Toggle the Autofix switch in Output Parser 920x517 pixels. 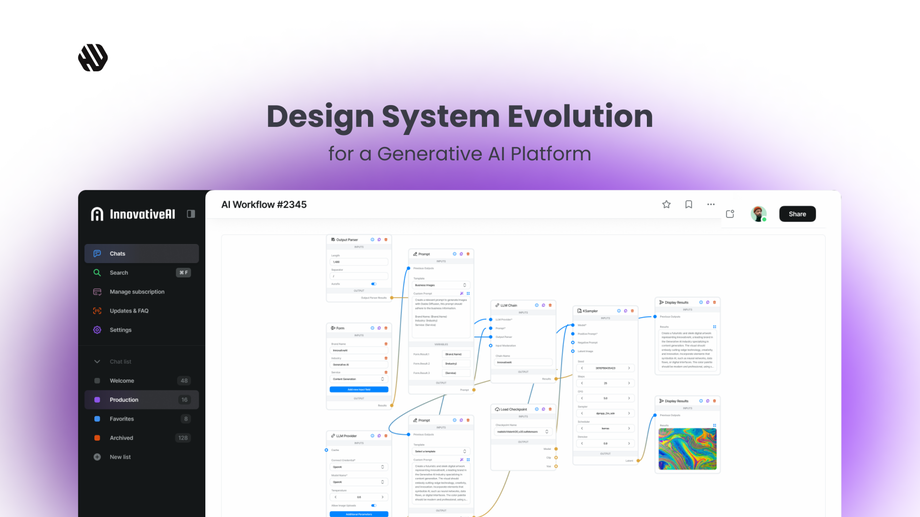[373, 284]
